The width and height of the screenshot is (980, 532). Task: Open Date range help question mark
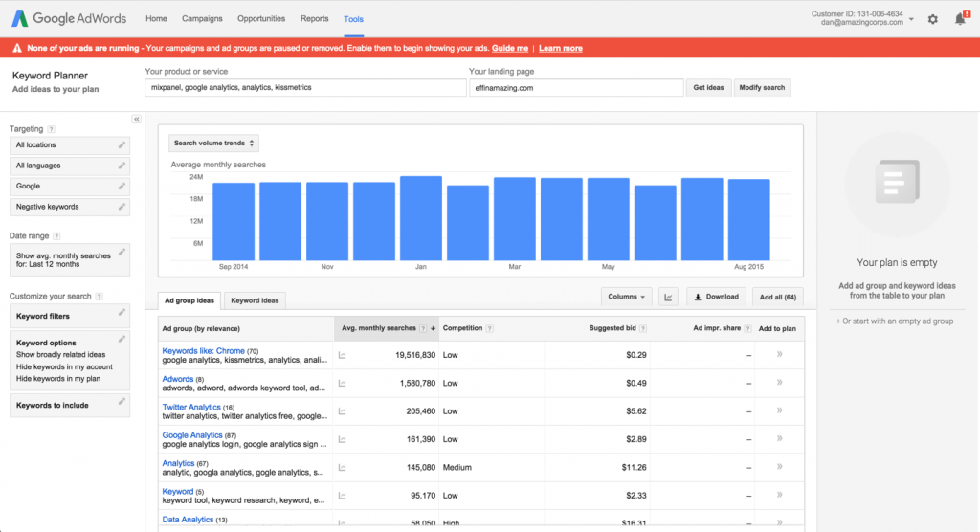[56, 236]
